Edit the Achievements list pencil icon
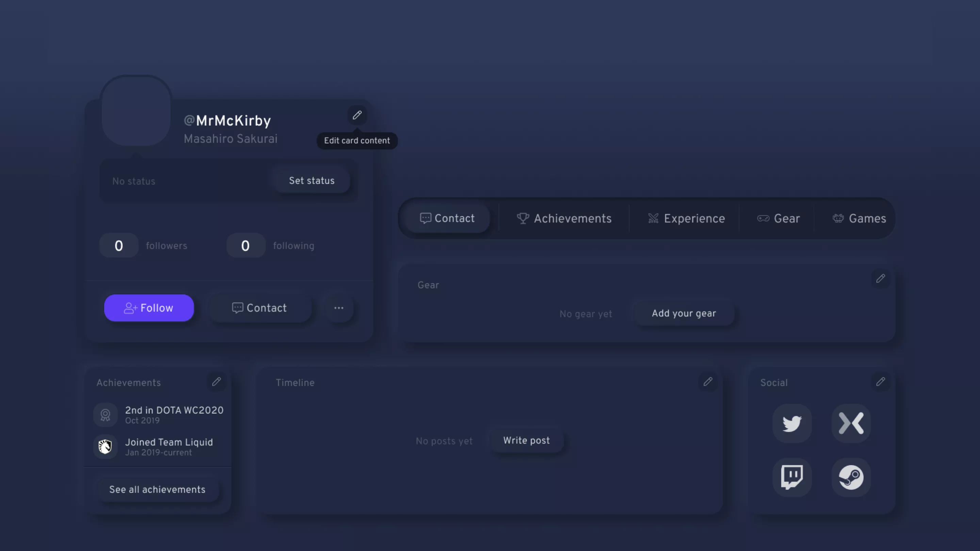 pyautogui.click(x=216, y=382)
